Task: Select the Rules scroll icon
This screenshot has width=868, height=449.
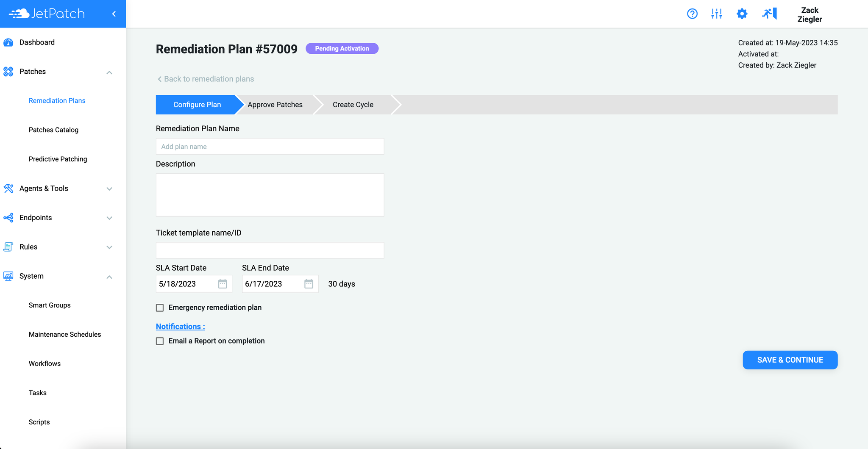Action: pos(8,247)
